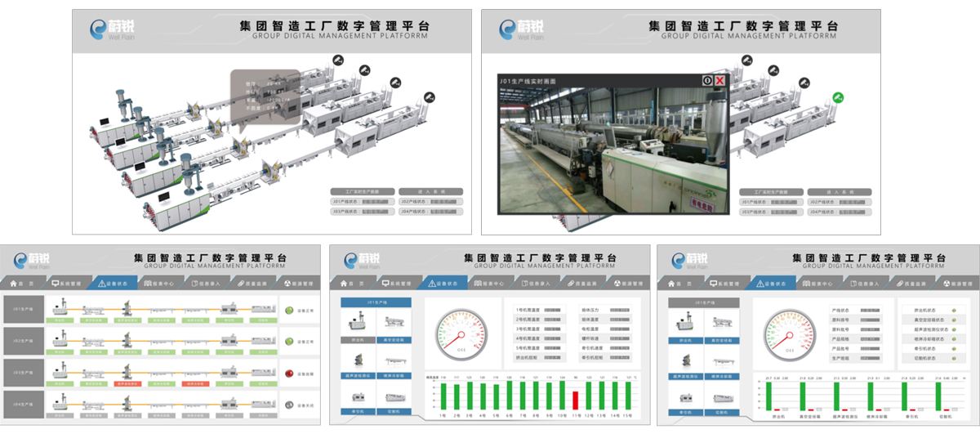Select 超声波检测仪 thumbnail in the temperature chart panel
Viewport: 980px width, 434px height.
point(357,363)
